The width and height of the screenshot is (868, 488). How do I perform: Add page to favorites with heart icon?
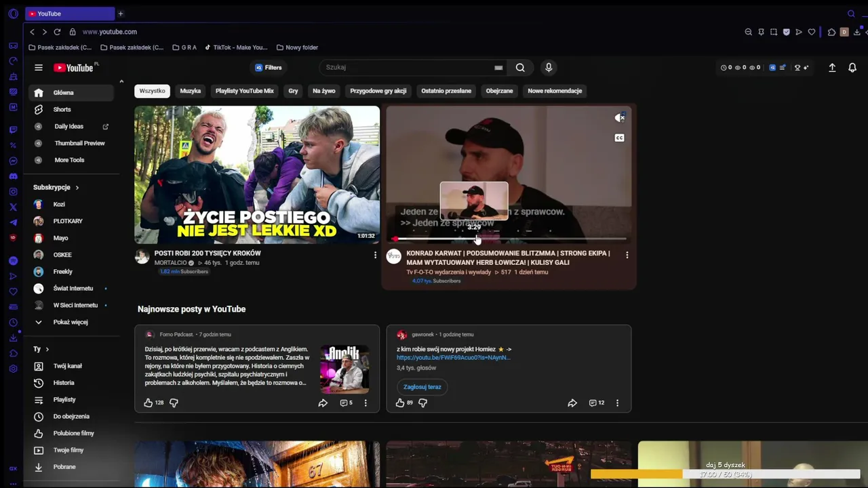click(811, 32)
